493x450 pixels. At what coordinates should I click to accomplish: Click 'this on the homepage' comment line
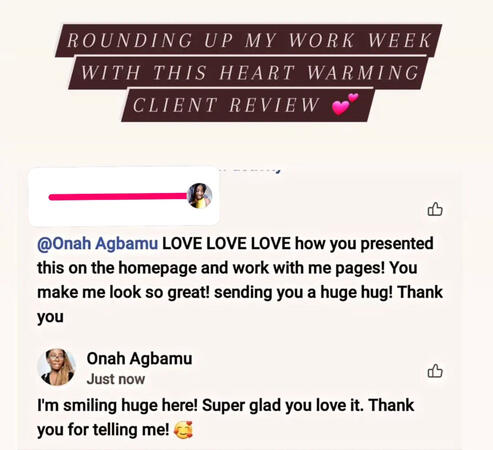227,268
